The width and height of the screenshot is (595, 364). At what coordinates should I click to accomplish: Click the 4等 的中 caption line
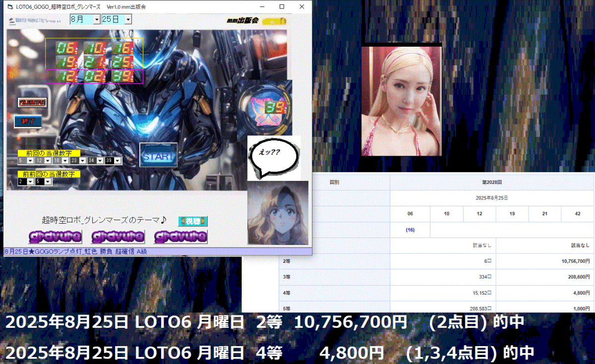coord(270,353)
